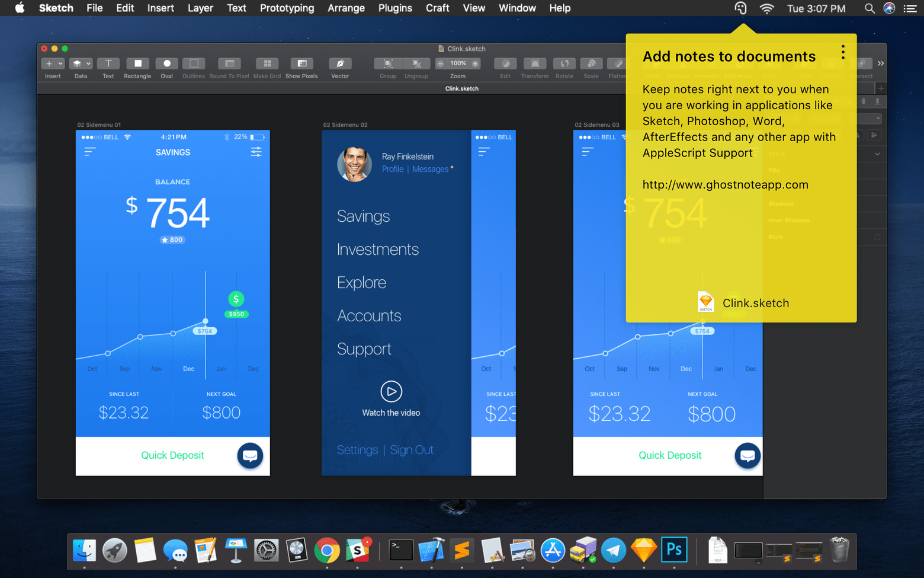The width and height of the screenshot is (924, 578).
Task: Open Finder from the Dock
Action: (x=85, y=551)
